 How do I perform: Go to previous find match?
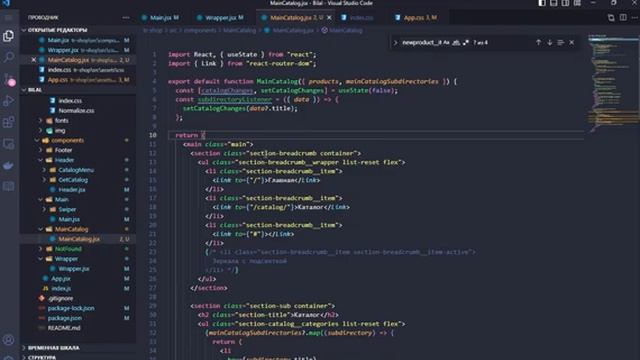[538, 42]
